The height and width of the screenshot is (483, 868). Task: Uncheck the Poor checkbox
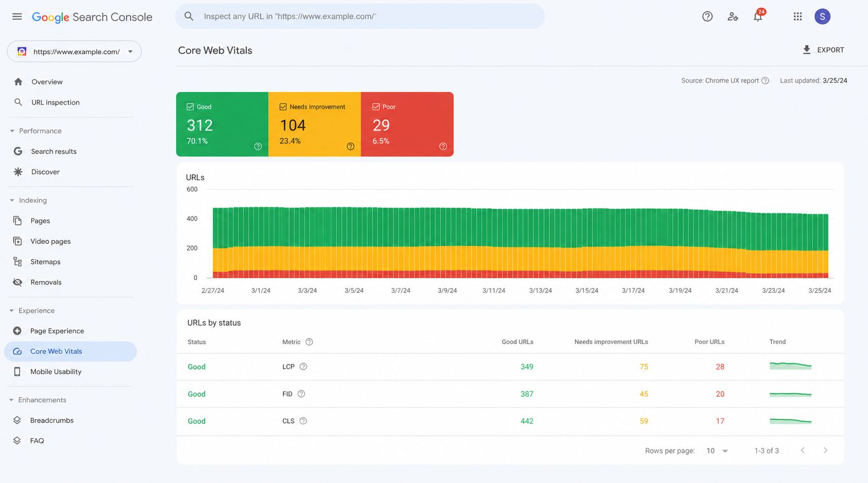[x=376, y=107]
